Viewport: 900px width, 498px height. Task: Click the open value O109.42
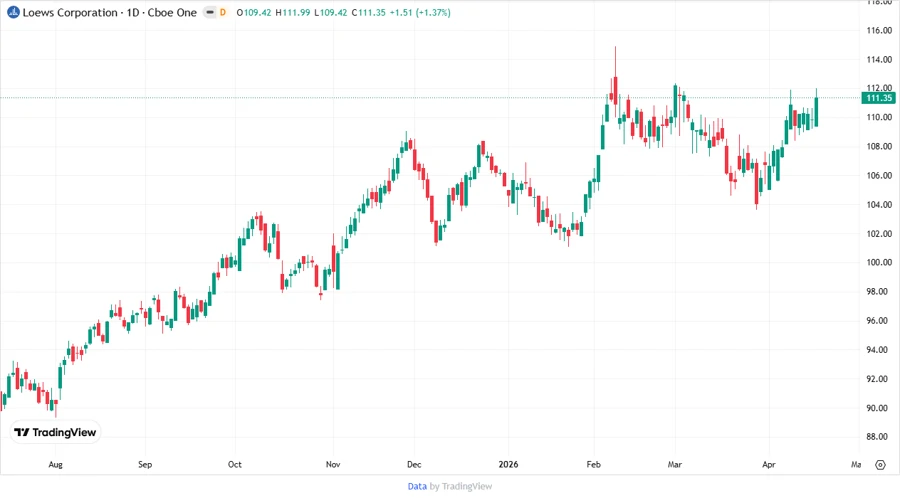[x=254, y=12]
